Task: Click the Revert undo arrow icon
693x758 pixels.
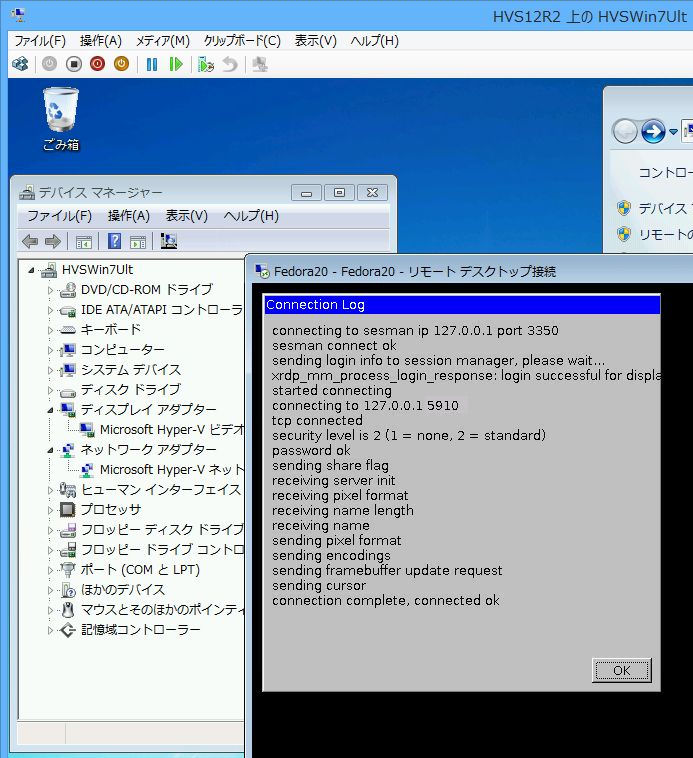Action: coord(230,64)
